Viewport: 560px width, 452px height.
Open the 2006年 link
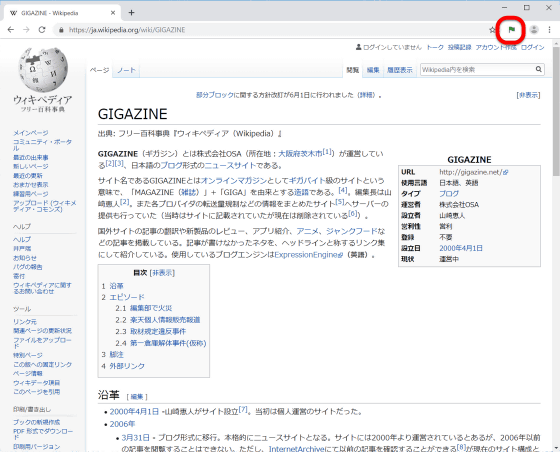[122, 424]
